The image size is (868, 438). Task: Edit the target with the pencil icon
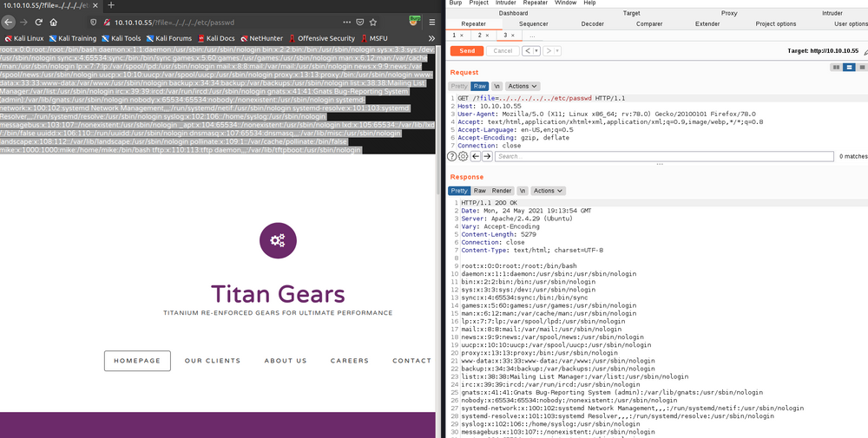tap(865, 51)
